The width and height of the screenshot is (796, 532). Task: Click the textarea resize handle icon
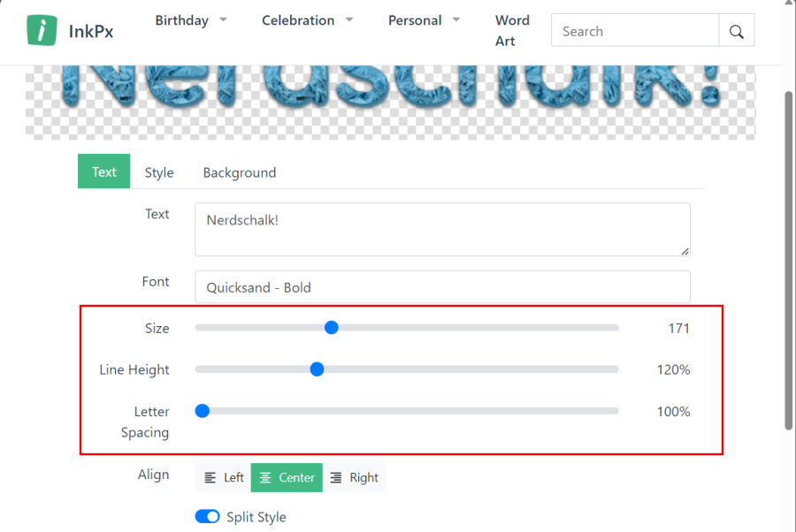point(685,251)
